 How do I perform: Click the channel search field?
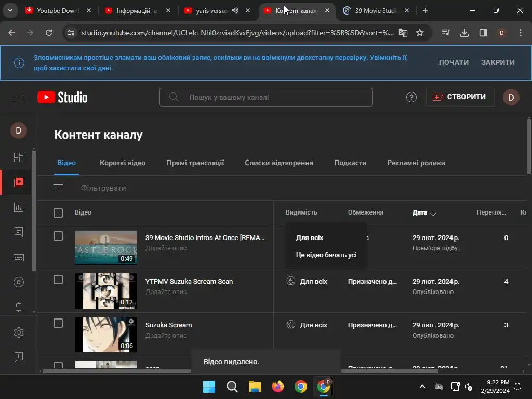point(265,97)
